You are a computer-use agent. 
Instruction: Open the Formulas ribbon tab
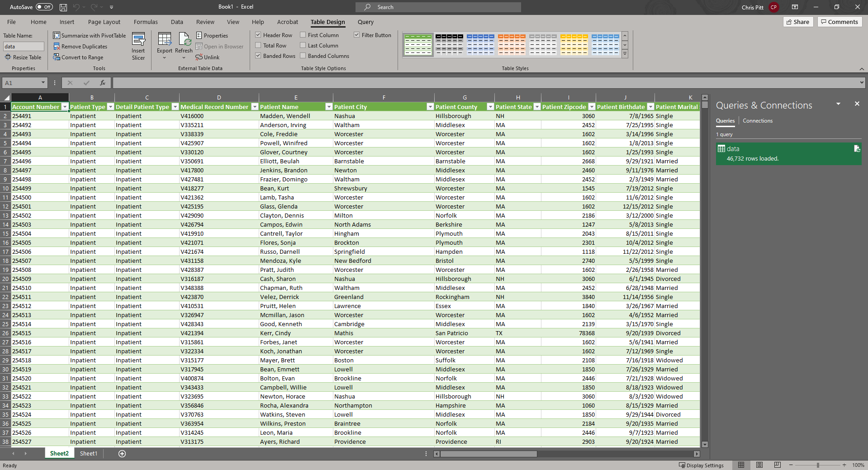click(146, 22)
